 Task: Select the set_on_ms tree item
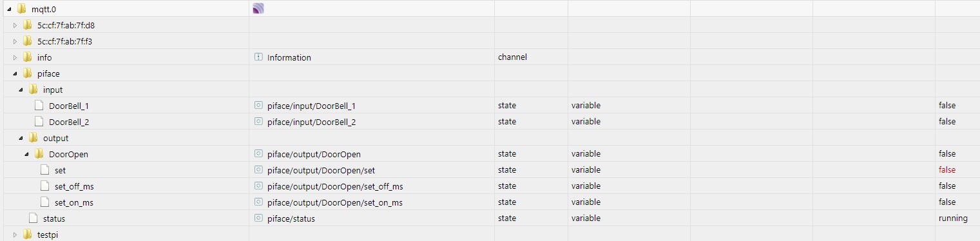click(x=73, y=202)
